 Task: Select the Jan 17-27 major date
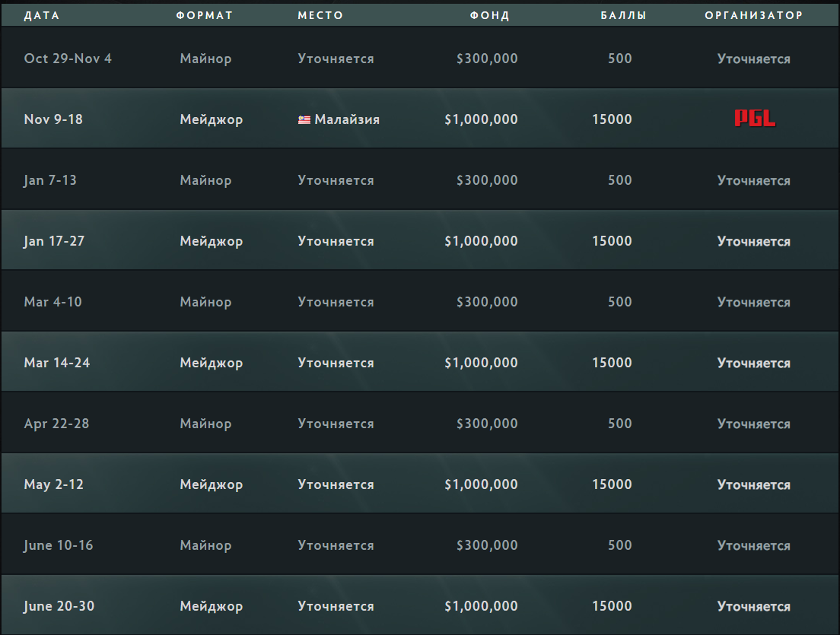(54, 241)
